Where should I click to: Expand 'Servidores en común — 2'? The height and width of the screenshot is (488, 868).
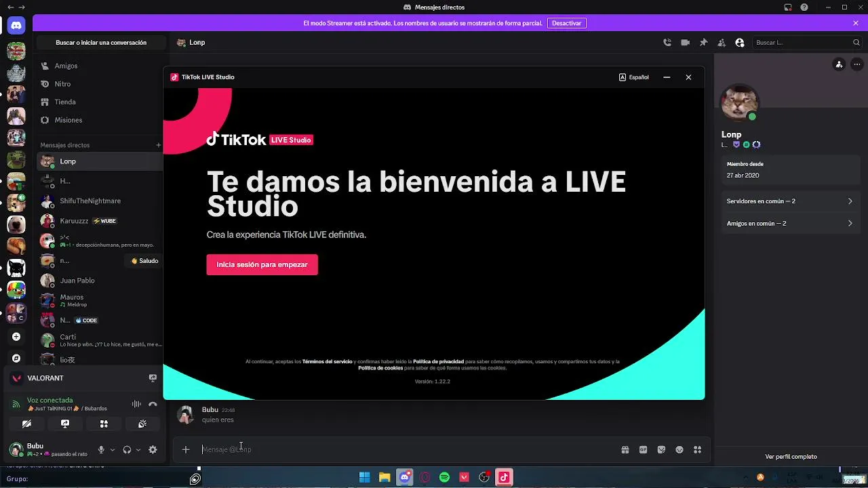(x=790, y=201)
